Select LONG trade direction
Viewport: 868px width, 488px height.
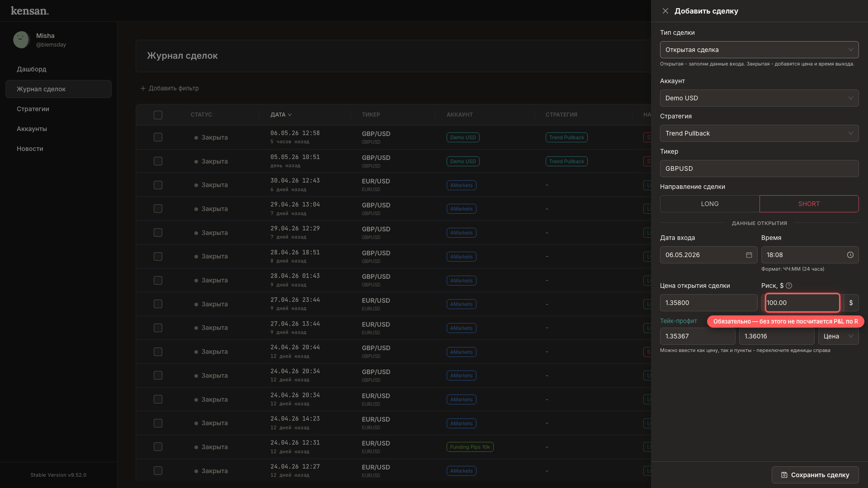point(710,204)
